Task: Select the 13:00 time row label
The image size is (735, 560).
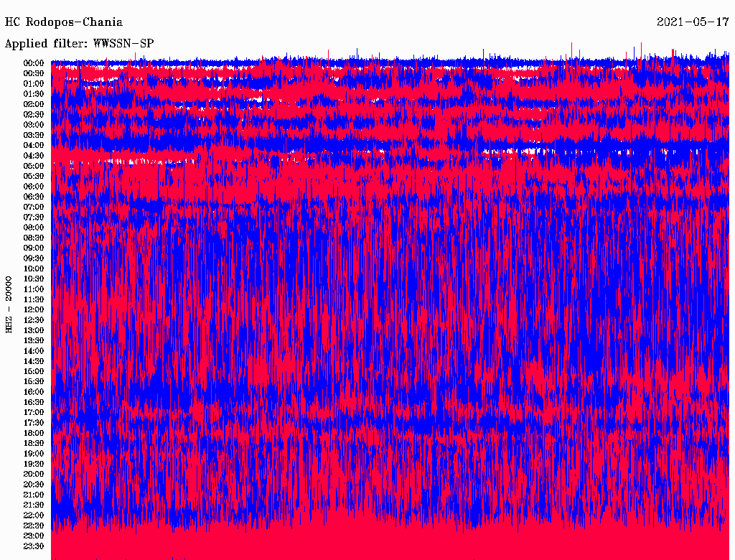Action: point(34,330)
